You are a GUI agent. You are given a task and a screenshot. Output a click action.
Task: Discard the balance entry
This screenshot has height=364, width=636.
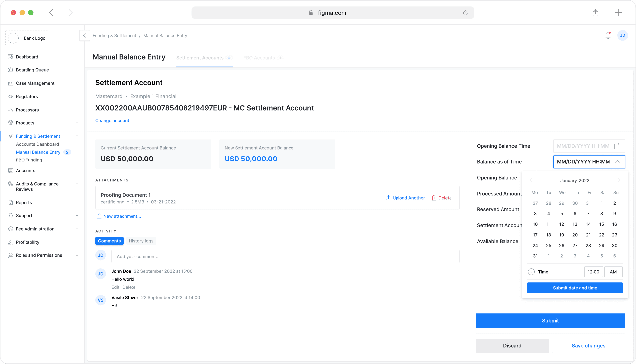512,346
